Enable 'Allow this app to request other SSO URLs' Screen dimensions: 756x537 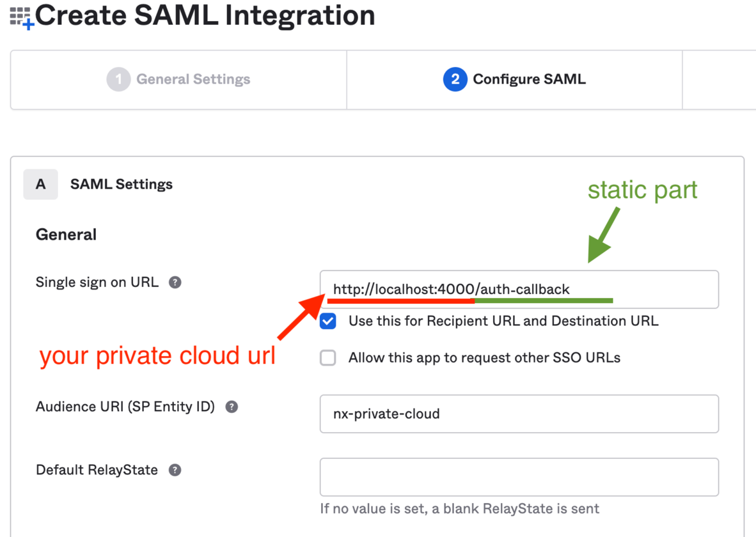pos(327,357)
